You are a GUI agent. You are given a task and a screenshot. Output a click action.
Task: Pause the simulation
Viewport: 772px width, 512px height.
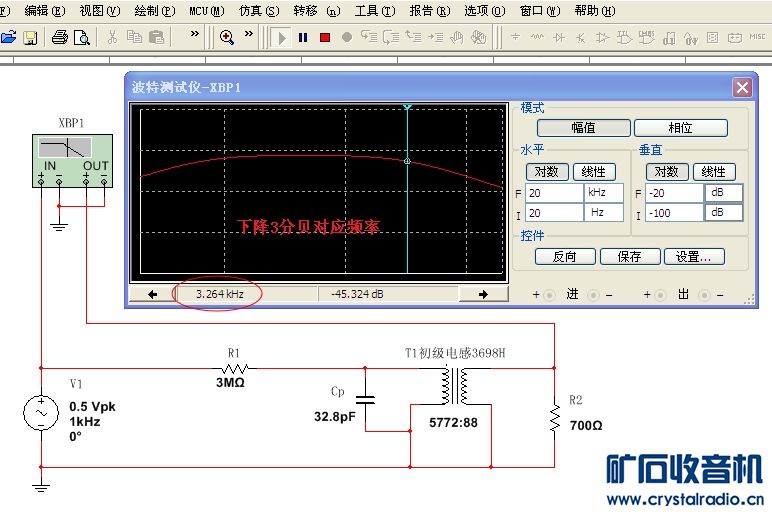[x=303, y=37]
